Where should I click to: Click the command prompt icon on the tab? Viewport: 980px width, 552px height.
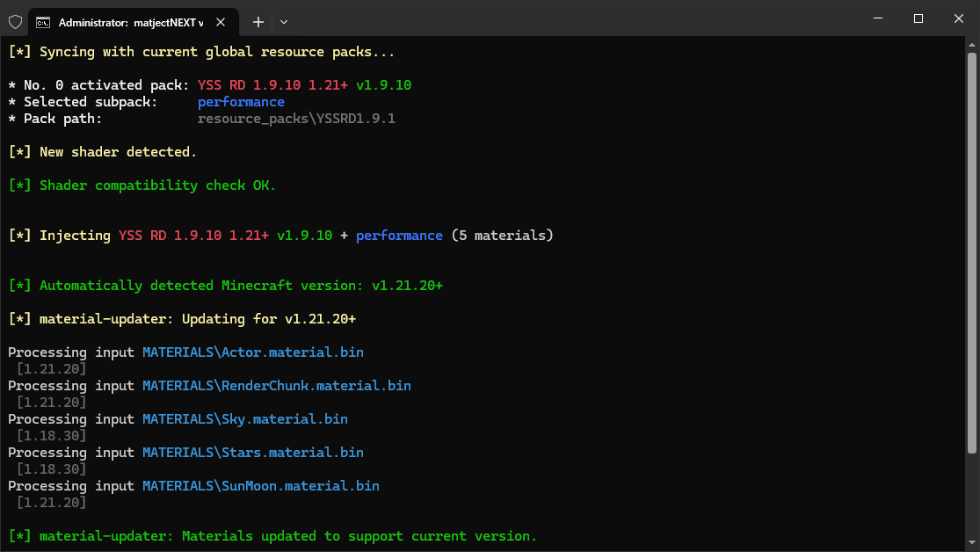[43, 23]
